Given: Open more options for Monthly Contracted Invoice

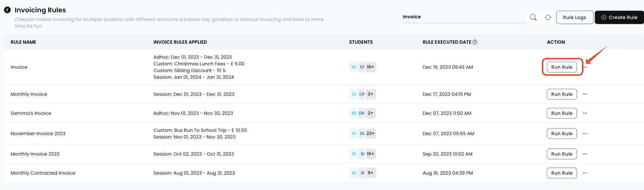Looking at the screenshot, I should pos(585,173).
